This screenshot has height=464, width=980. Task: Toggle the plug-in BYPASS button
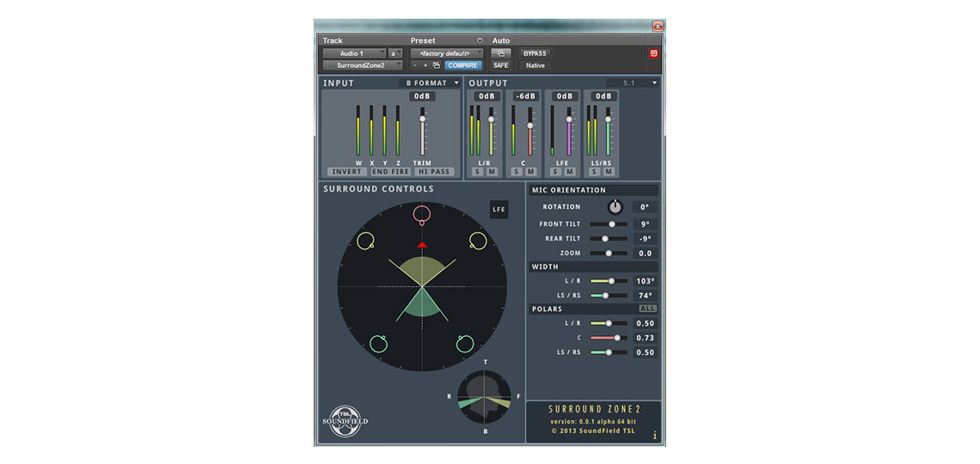pos(535,53)
